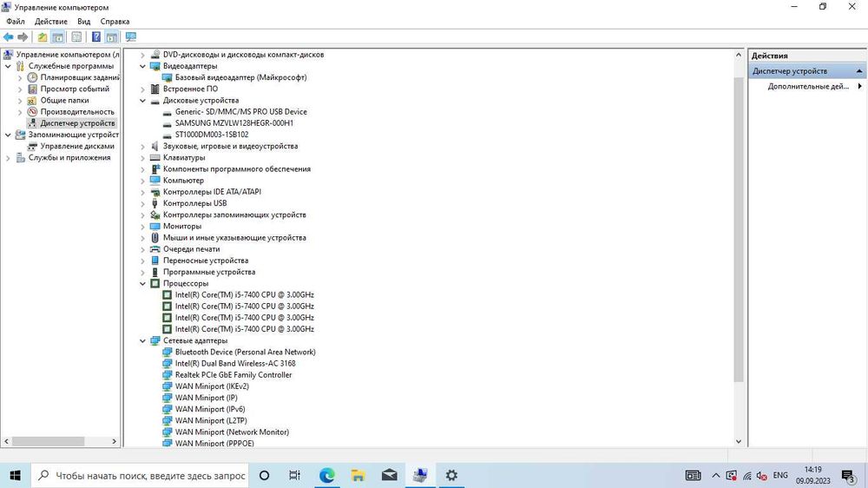This screenshot has width=868, height=488.
Task: Click the device list vertical scrollbar down arrow
Action: 739,441
